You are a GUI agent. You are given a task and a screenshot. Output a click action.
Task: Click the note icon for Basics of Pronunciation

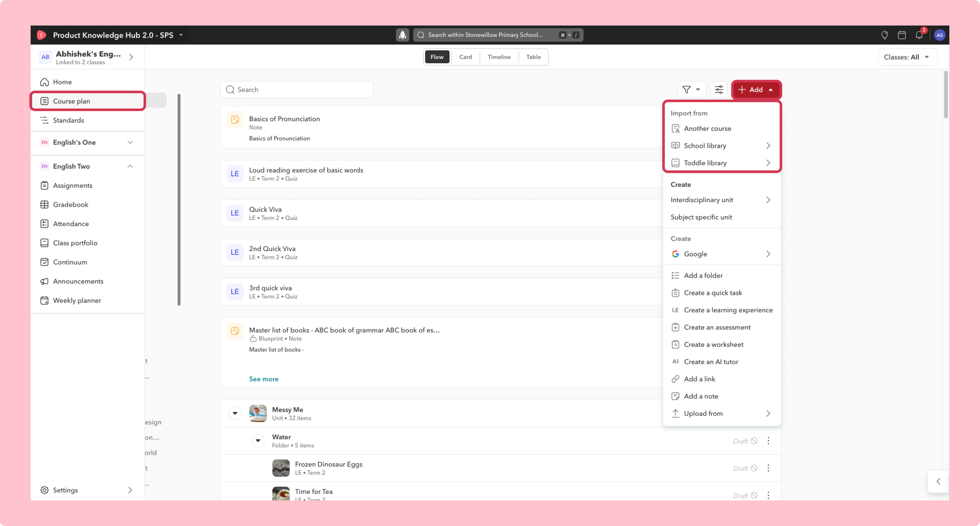click(x=235, y=120)
